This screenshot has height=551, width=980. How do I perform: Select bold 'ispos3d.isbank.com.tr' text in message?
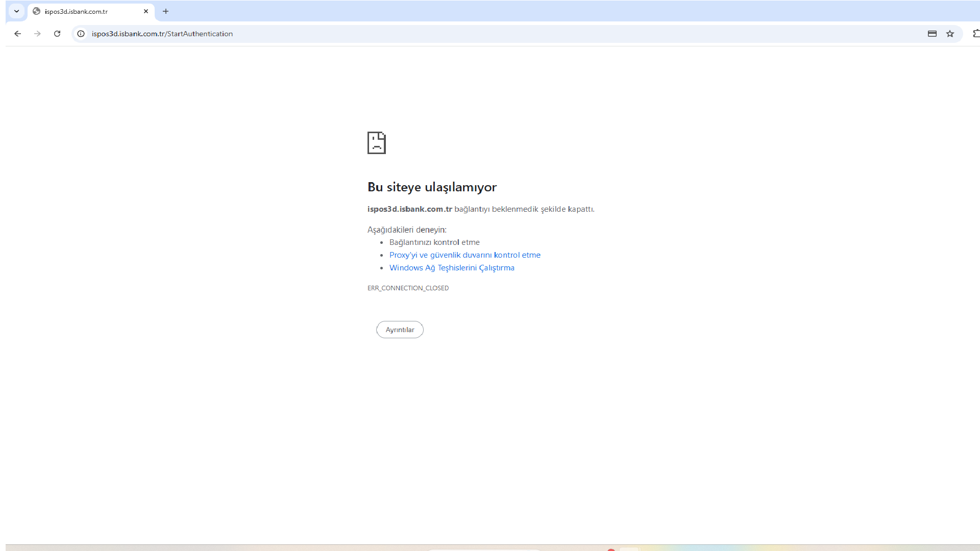[409, 209]
